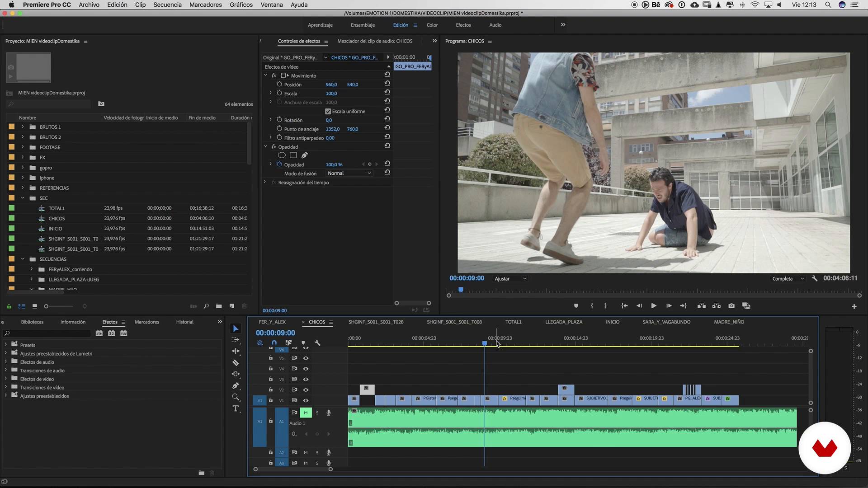Open program monitor settings wrench
The image size is (868, 488).
[x=815, y=278]
